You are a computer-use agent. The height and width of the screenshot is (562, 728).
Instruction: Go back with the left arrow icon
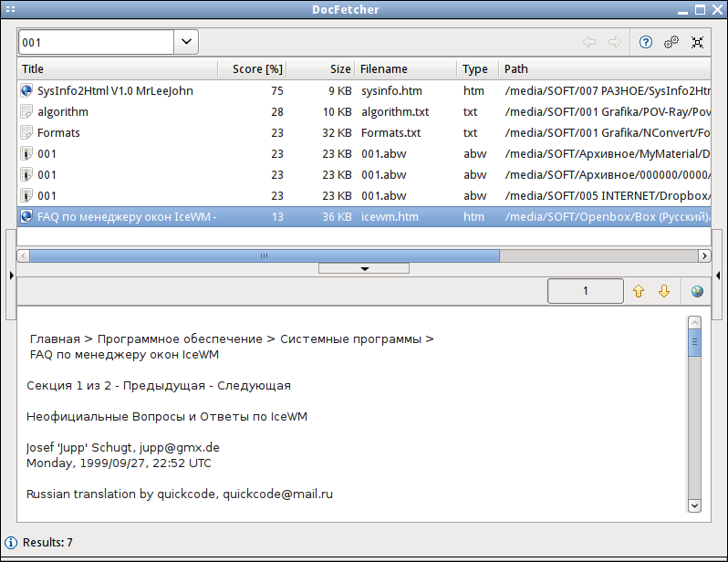589,42
